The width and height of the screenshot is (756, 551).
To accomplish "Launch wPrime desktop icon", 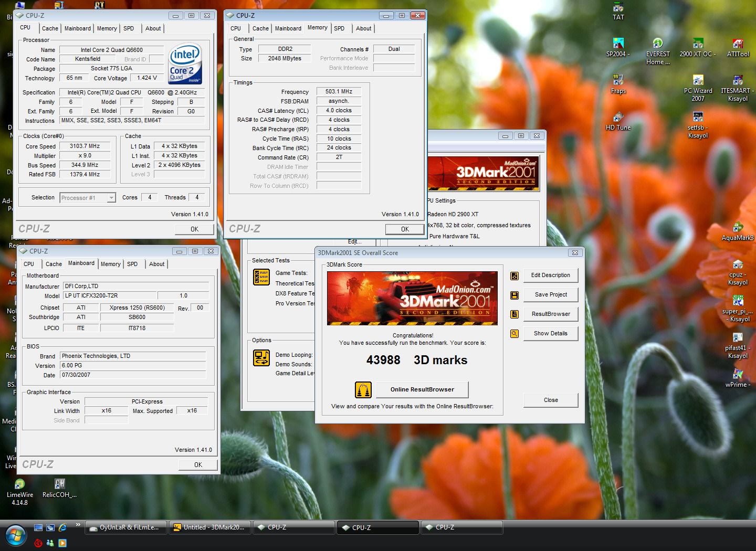I will click(738, 378).
